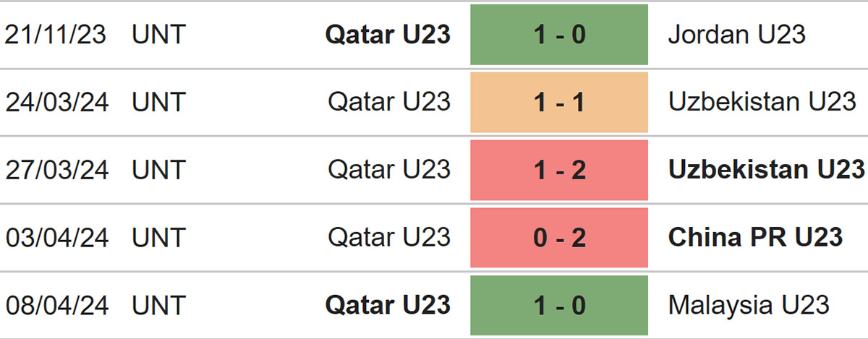Open the green 1 - 0 score against Malaysia U23
The image size is (868, 339).
[x=559, y=305]
